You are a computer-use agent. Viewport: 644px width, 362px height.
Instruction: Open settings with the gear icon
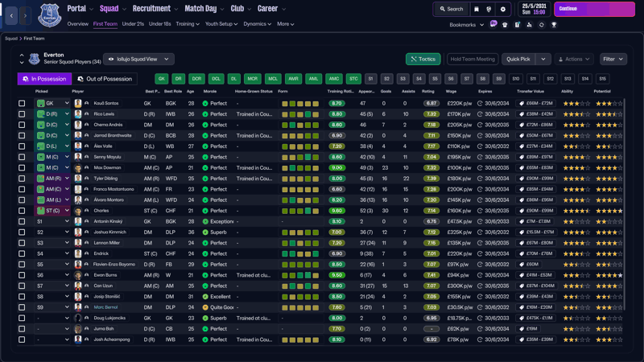click(x=502, y=9)
